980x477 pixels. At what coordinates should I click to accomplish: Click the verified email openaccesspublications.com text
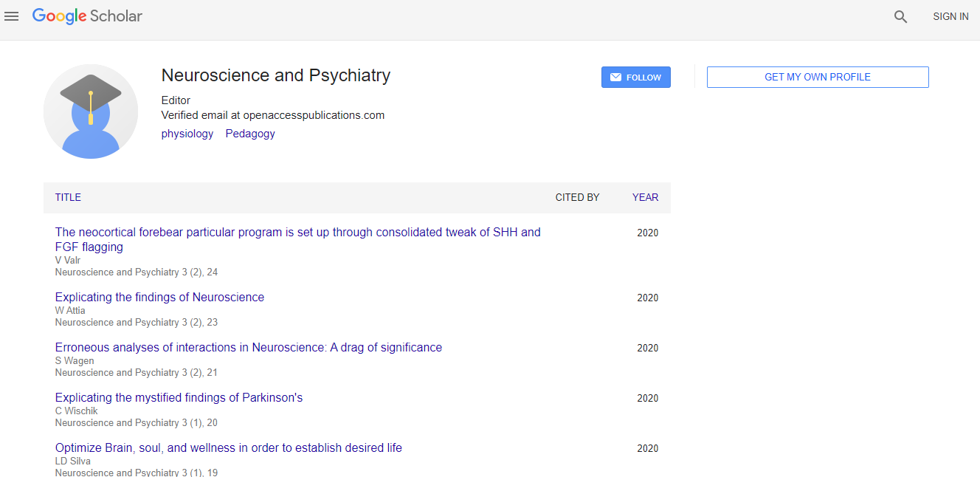273,115
